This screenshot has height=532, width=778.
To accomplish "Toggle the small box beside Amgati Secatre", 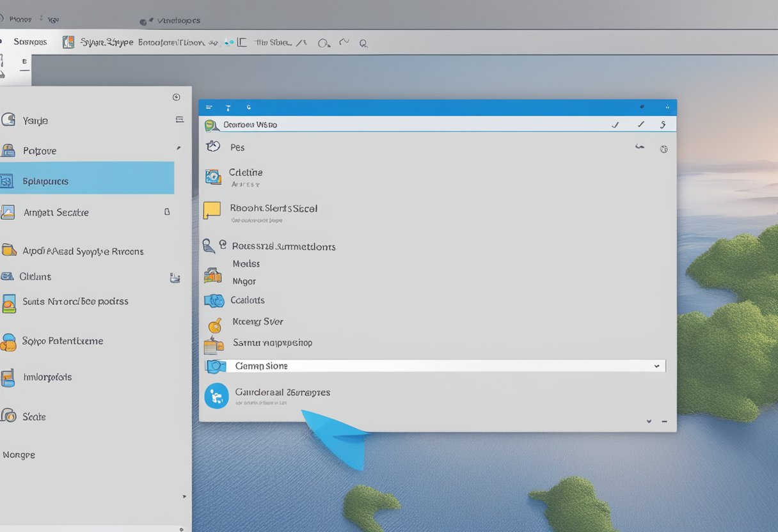I will tap(167, 212).
